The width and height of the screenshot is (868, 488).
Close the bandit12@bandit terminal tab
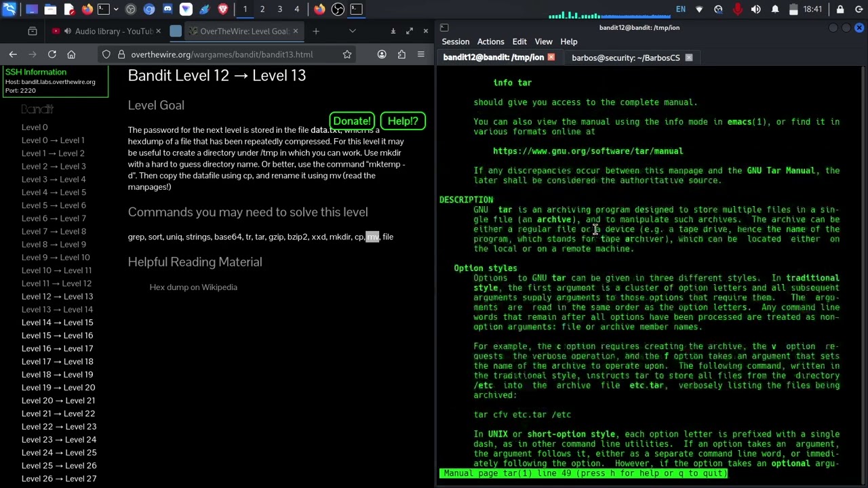coord(551,58)
